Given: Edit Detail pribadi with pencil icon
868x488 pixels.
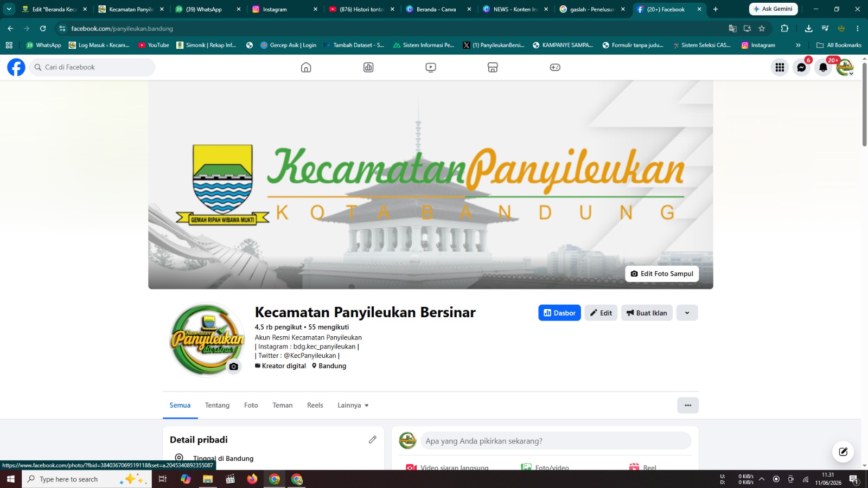Looking at the screenshot, I should coord(372,440).
